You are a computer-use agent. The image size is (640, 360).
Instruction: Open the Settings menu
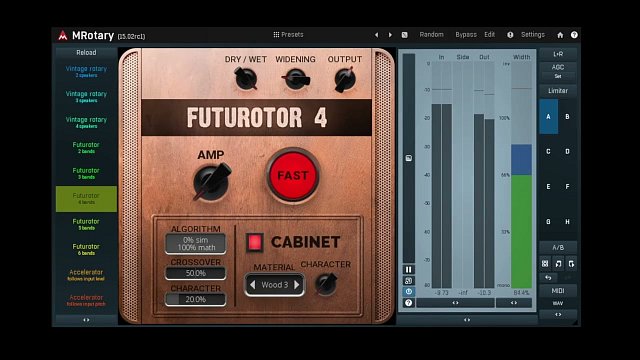coord(533,35)
